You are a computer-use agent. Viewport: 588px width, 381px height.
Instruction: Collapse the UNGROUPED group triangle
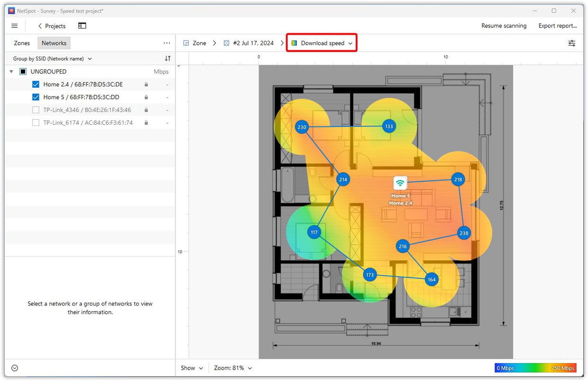11,71
